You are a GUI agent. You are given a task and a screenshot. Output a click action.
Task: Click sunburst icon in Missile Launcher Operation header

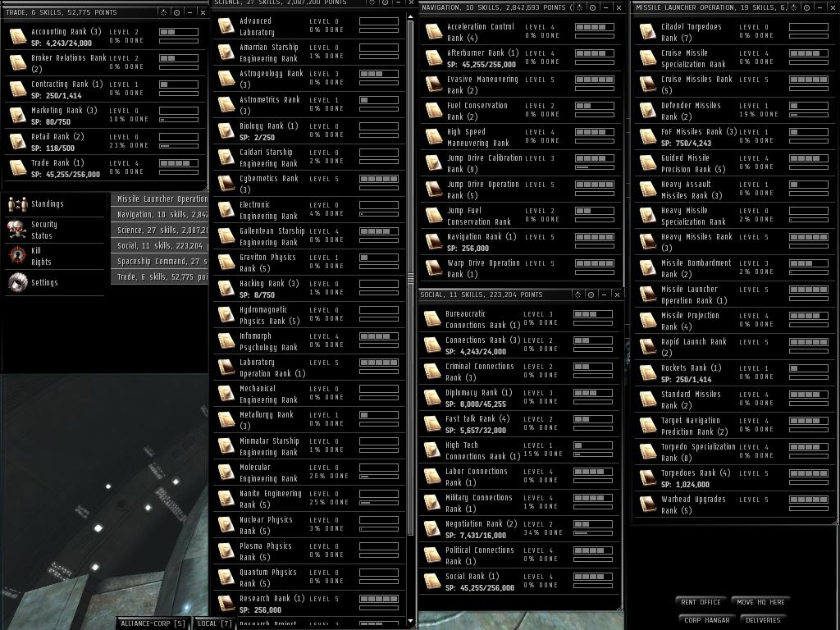793,7
